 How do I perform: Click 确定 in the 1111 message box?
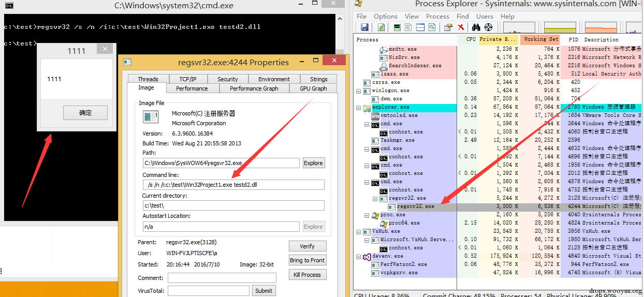(85, 112)
